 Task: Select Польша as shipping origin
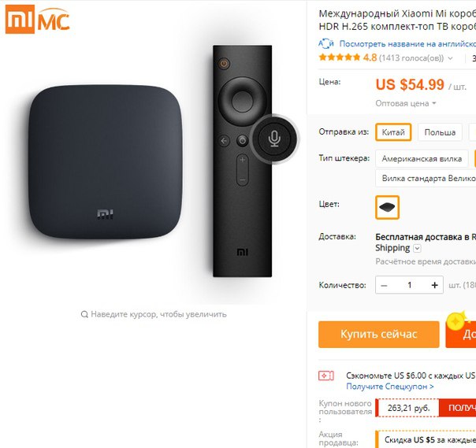pos(440,132)
